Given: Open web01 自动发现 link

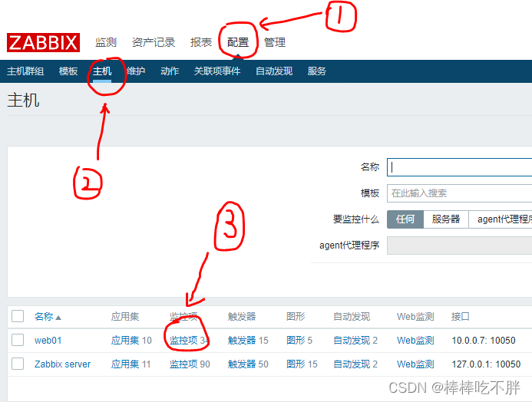Looking at the screenshot, I should [352, 341].
